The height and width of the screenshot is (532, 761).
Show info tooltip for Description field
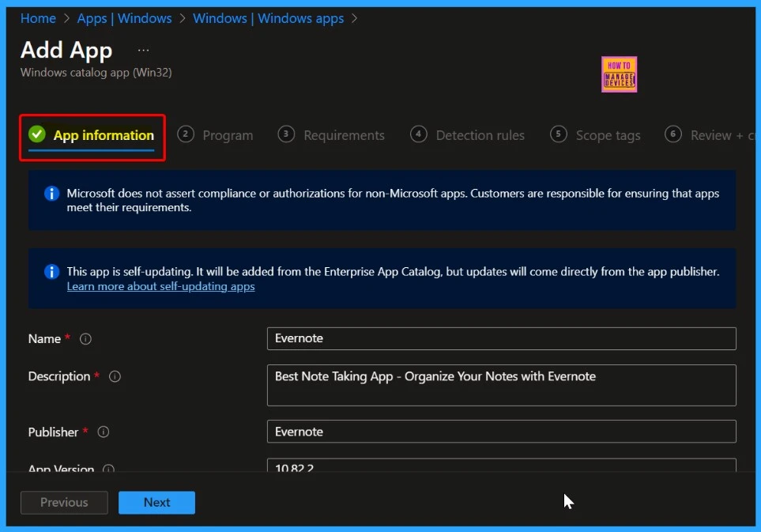pyautogui.click(x=115, y=376)
